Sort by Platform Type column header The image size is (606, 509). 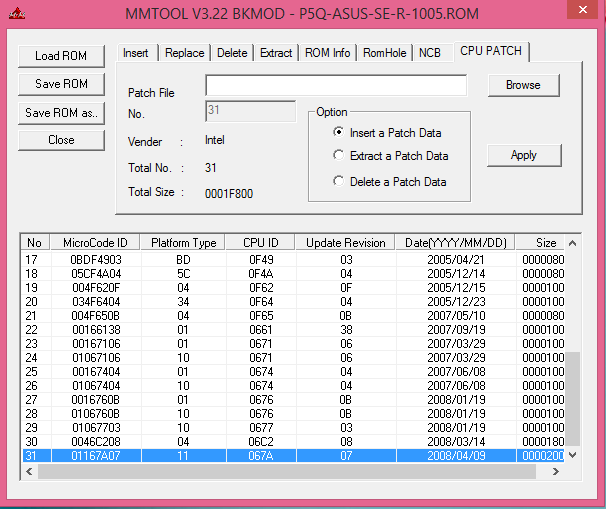coord(183,243)
